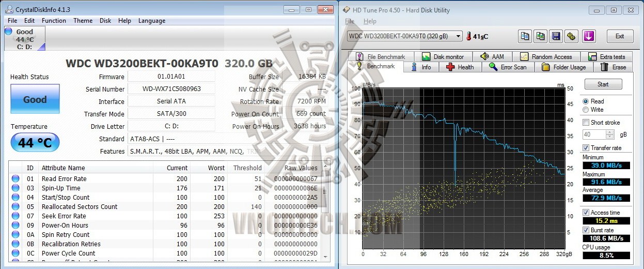Click HD Tune save screenshot floppy icon
Viewport: 644px width, 269px height.
(556, 36)
